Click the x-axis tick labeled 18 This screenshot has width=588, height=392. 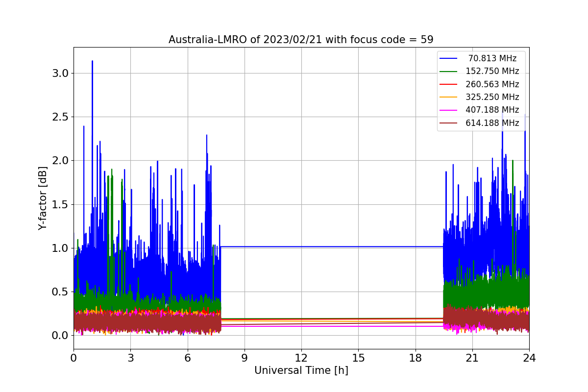coord(416,358)
